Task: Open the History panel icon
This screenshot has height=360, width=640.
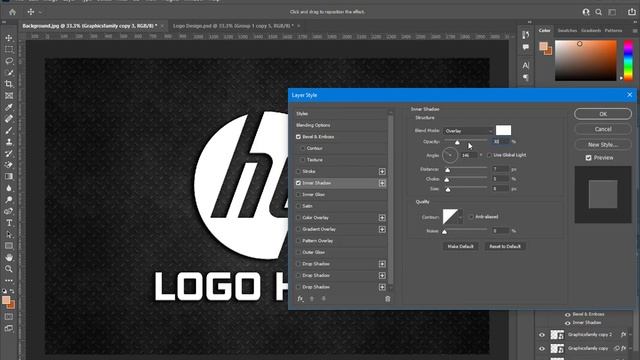Action: coord(525,35)
